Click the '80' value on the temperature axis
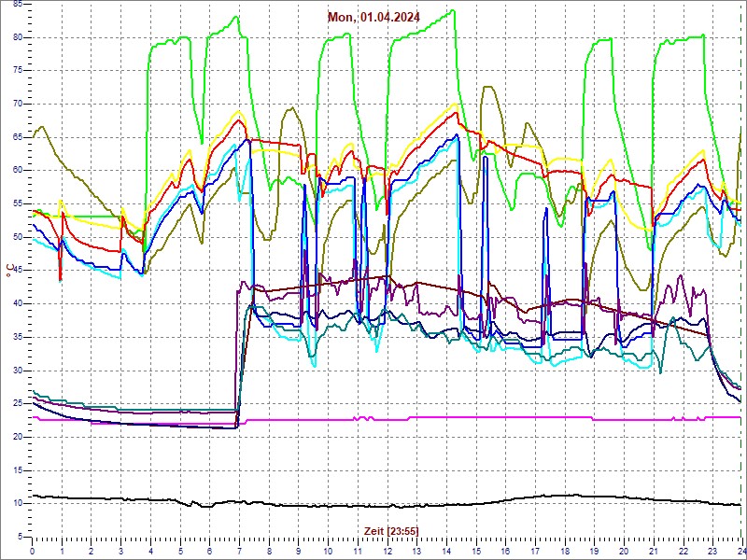The image size is (747, 560). pyautogui.click(x=18, y=37)
